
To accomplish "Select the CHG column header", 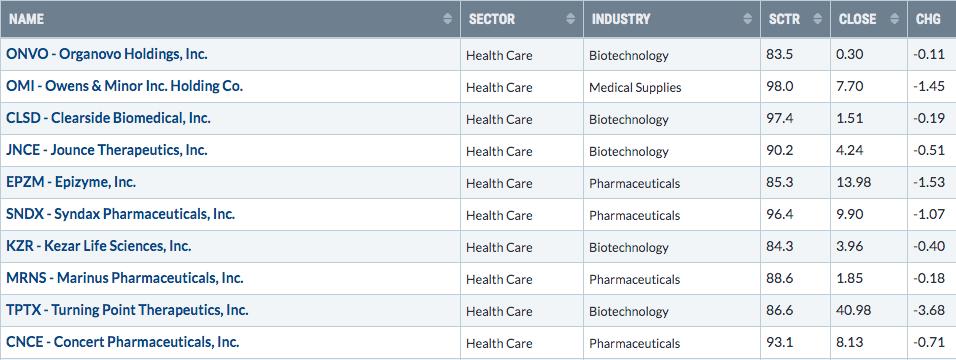I will click(932, 19).
